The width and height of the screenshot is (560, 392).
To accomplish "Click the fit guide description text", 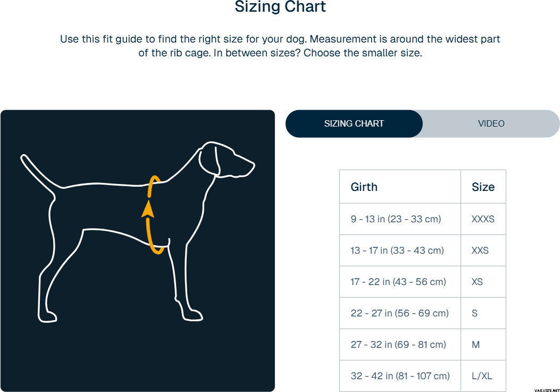I will pyautogui.click(x=280, y=46).
